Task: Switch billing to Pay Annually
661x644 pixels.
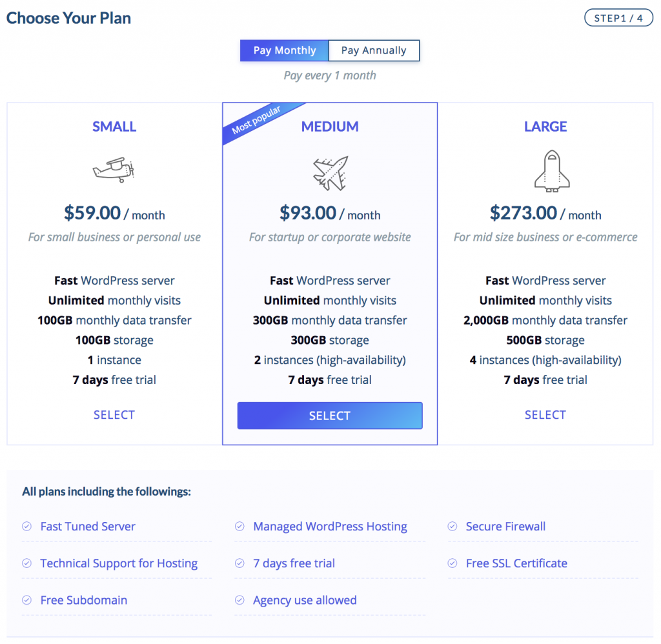Action: tap(374, 50)
